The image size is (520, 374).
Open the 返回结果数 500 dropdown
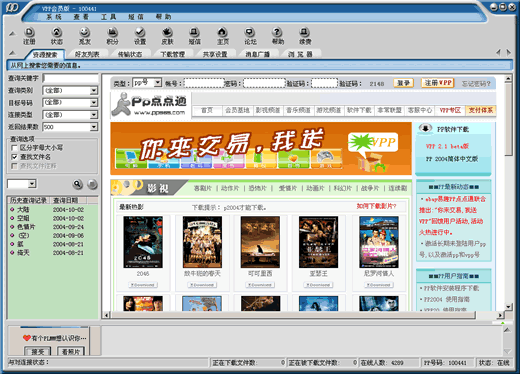pyautogui.click(x=94, y=127)
